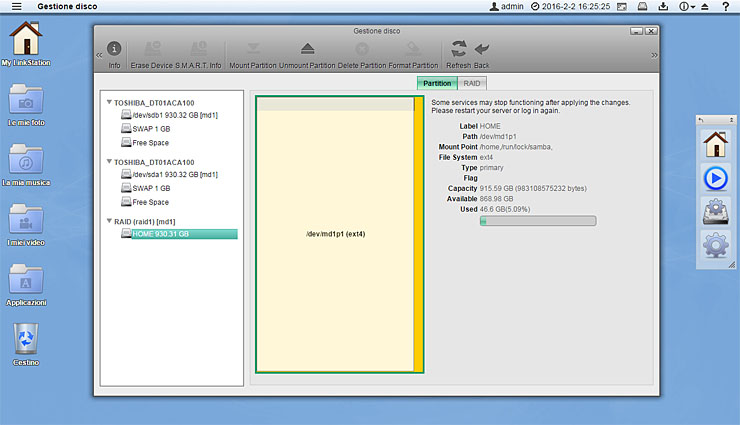Screen dimensions: 740x425
Task: Click the Unmount Partition eject icon
Action: (308, 51)
